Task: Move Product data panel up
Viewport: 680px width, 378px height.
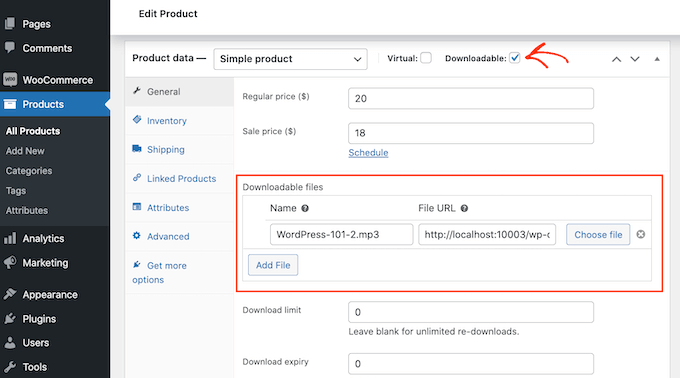Action: 616,59
